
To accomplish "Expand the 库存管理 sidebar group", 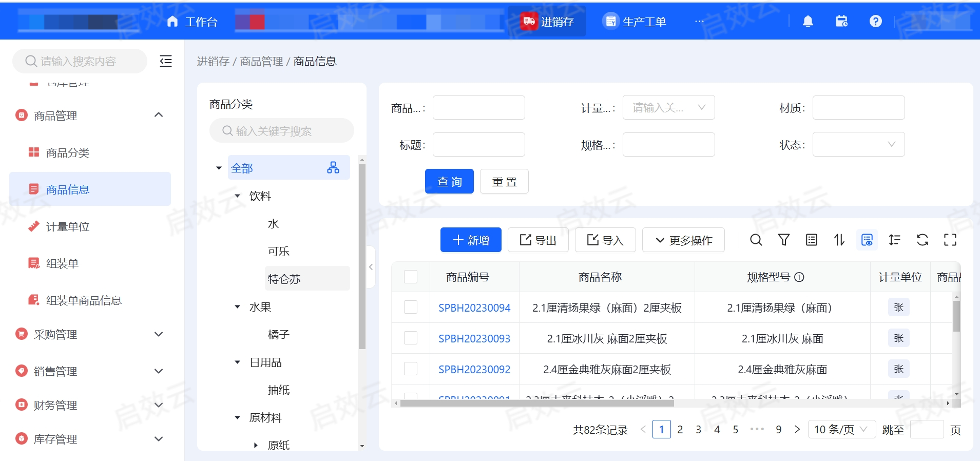I will tap(159, 439).
